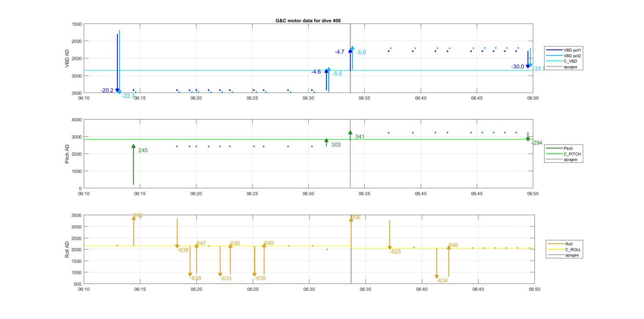Image resolution: width=644 pixels, height=319 pixels.
Task: Click the roll arrow labeled -634
Action: click(x=437, y=263)
